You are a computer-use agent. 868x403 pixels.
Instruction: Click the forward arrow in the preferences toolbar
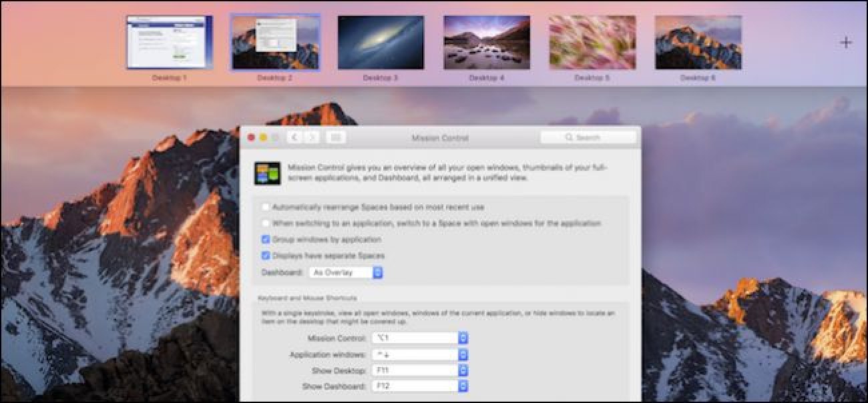pyautogui.click(x=312, y=137)
